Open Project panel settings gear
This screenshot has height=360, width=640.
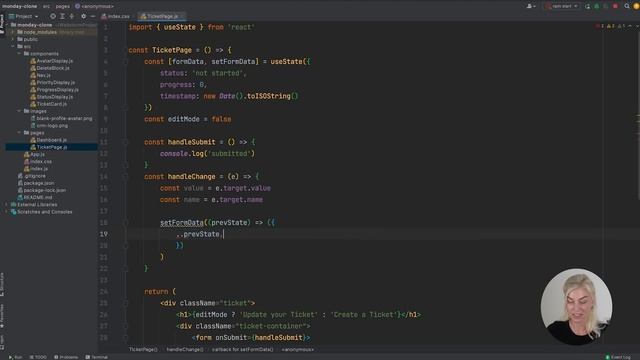(x=83, y=16)
